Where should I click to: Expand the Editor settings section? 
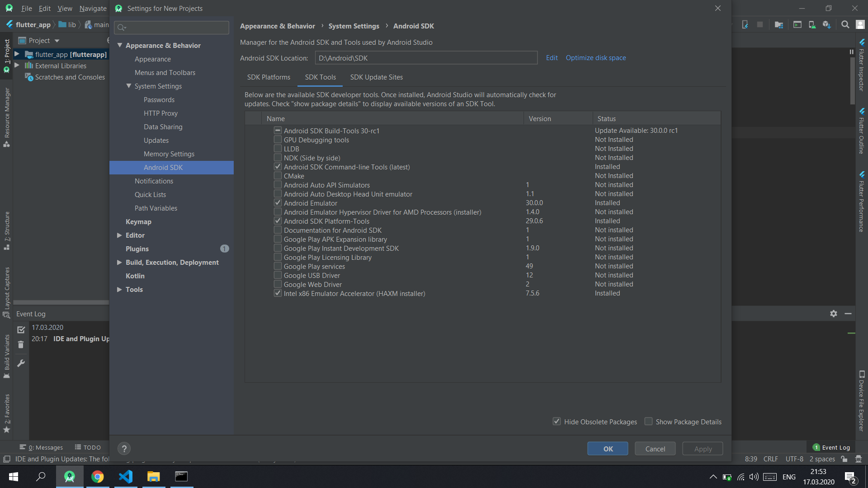(x=119, y=235)
